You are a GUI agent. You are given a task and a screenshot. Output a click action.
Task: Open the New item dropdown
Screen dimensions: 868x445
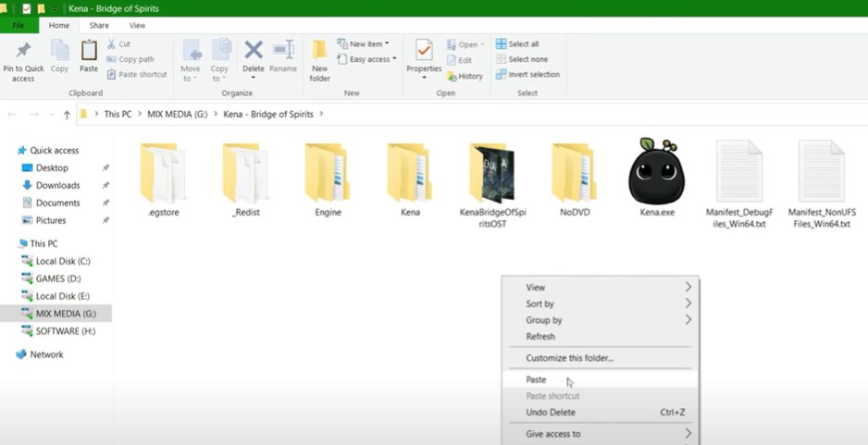click(363, 43)
